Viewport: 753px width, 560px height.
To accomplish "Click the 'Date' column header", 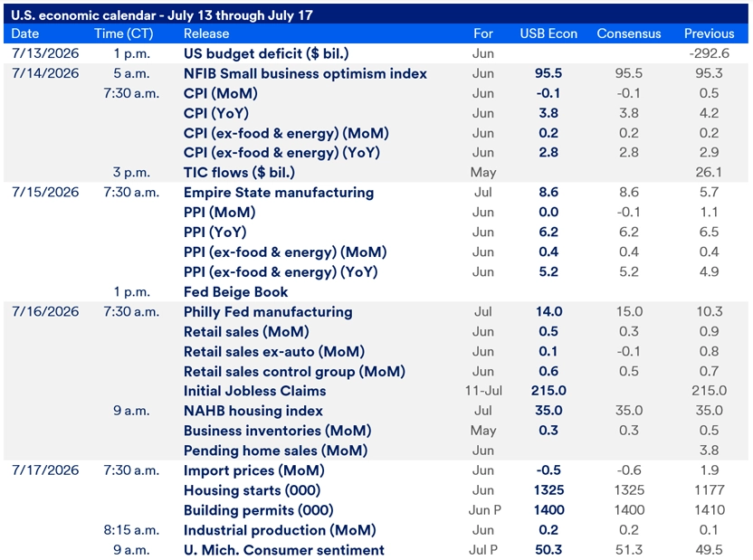I will tap(25, 33).
